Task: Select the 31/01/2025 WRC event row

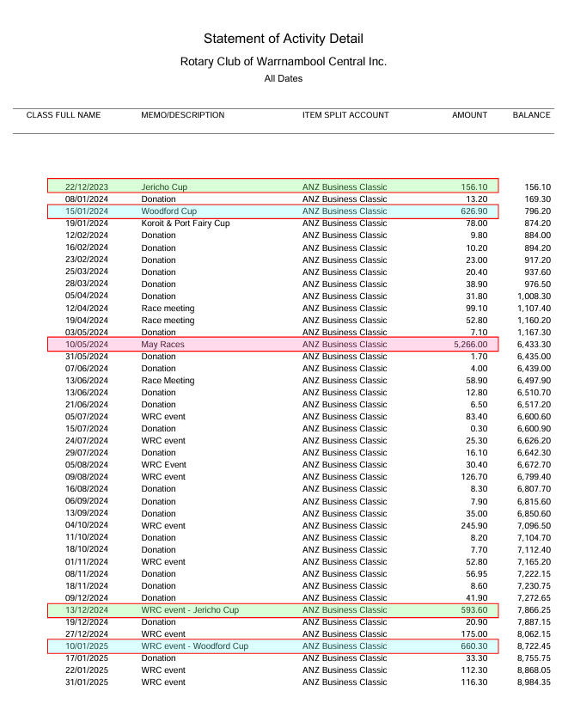Action: (x=308, y=682)
